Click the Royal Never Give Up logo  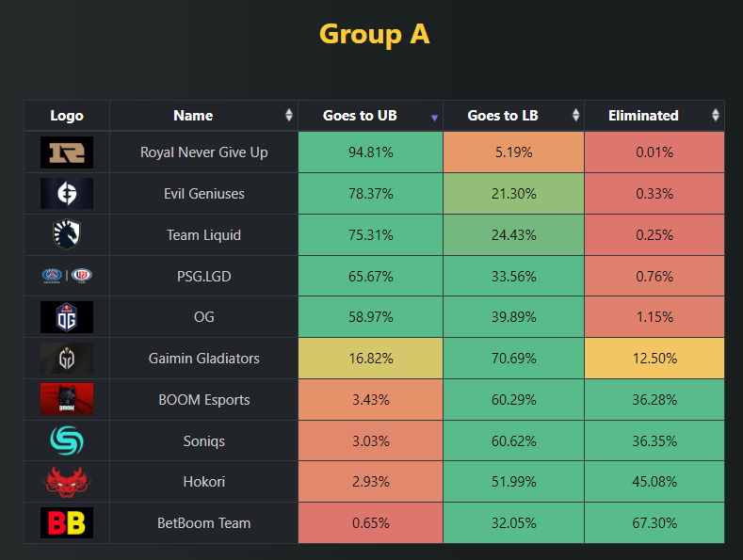tap(67, 152)
